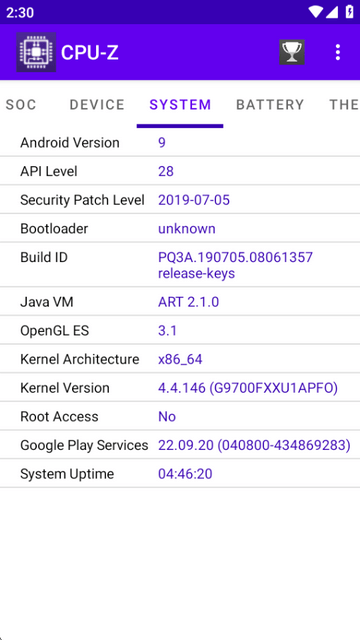Screen dimensions: 360x640
Task: Open the BATTERY tab
Action: [x=270, y=105]
